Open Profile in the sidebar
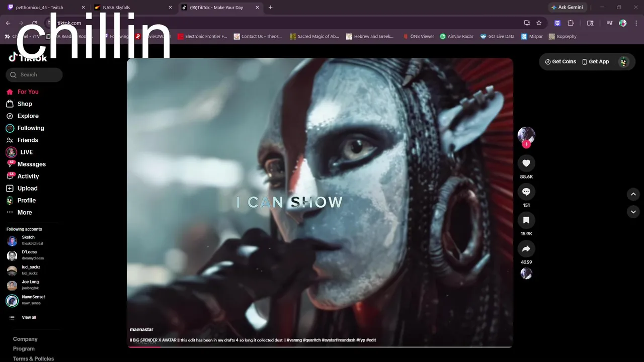644x362 pixels. pyautogui.click(x=22, y=200)
